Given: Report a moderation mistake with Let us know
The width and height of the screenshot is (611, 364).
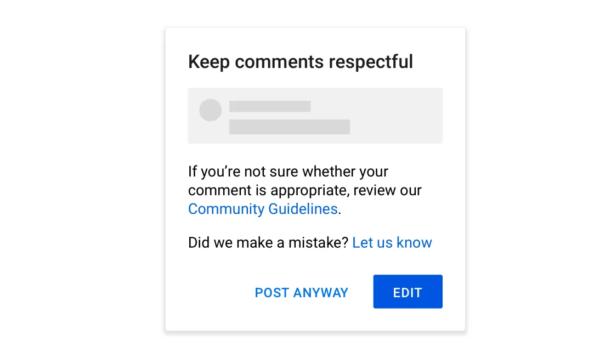Looking at the screenshot, I should [392, 242].
